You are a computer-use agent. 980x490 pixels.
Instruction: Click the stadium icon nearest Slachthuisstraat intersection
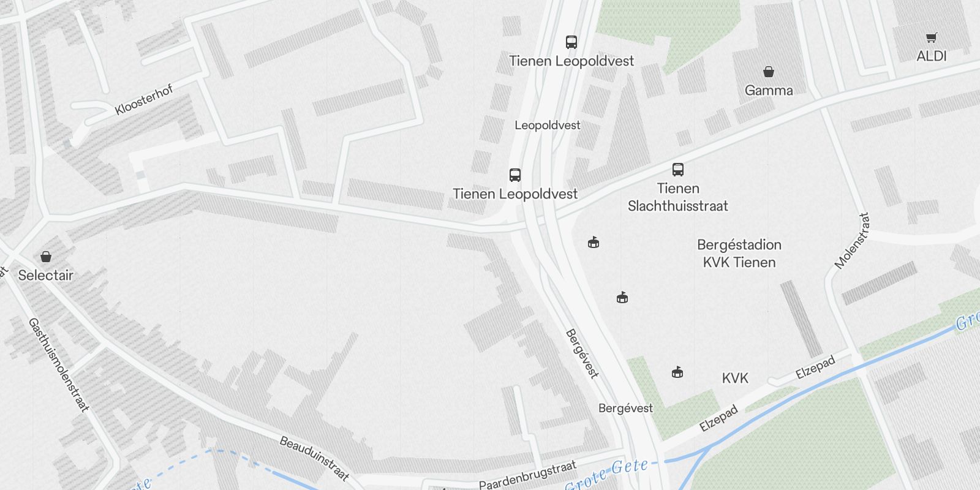coord(593,243)
